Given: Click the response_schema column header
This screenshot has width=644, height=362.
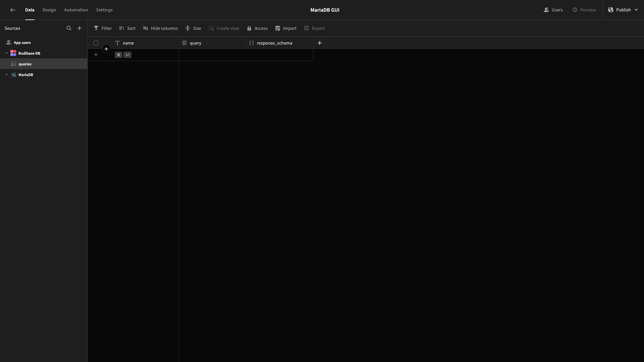Looking at the screenshot, I should pyautogui.click(x=279, y=43).
